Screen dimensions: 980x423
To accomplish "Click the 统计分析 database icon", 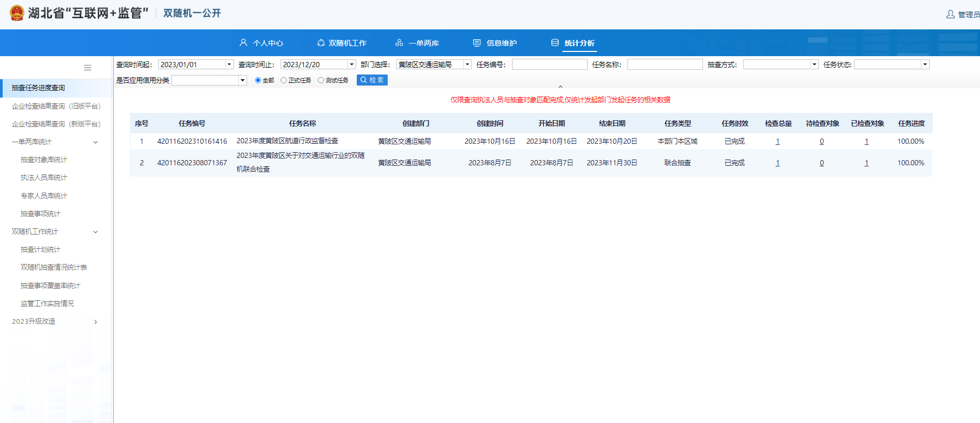I will tap(555, 43).
